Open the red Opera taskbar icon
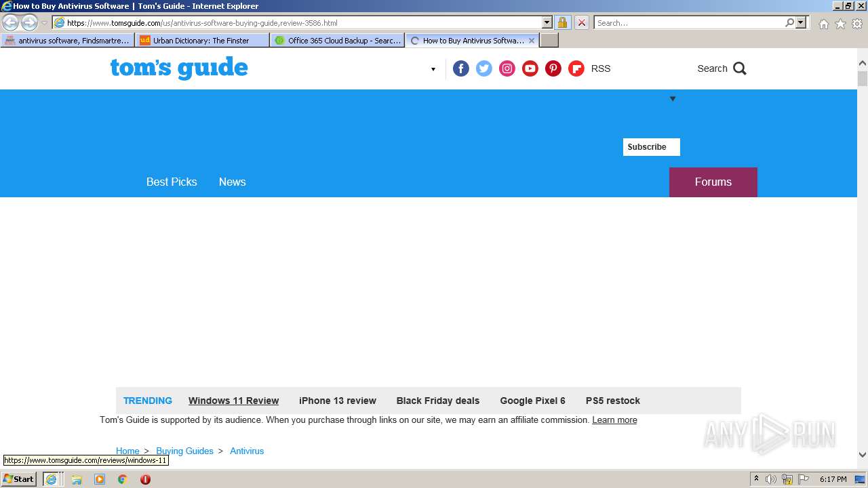 click(145, 479)
